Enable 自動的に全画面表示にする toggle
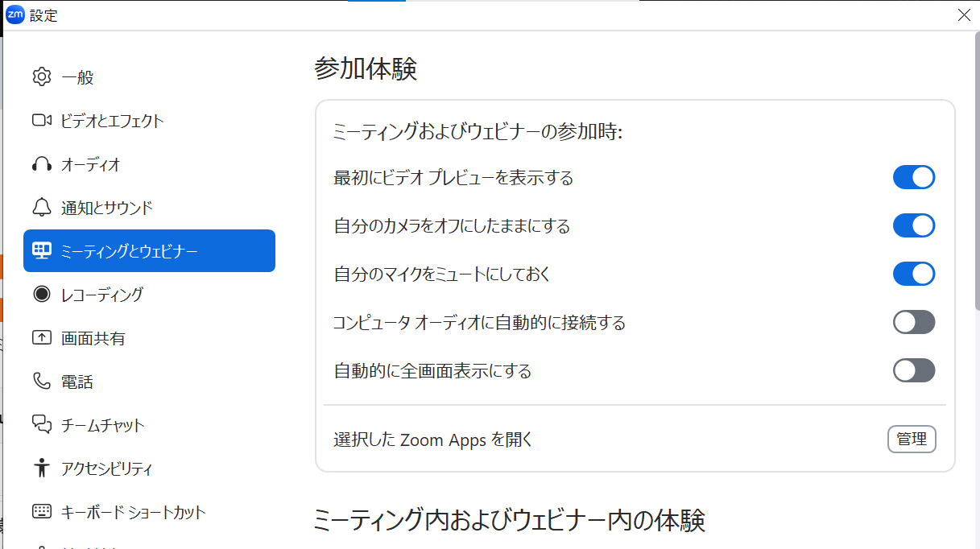 (x=913, y=370)
